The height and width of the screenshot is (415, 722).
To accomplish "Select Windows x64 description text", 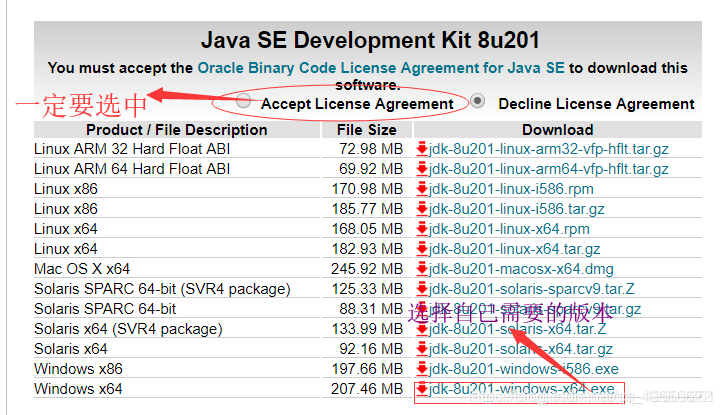I will point(78,389).
